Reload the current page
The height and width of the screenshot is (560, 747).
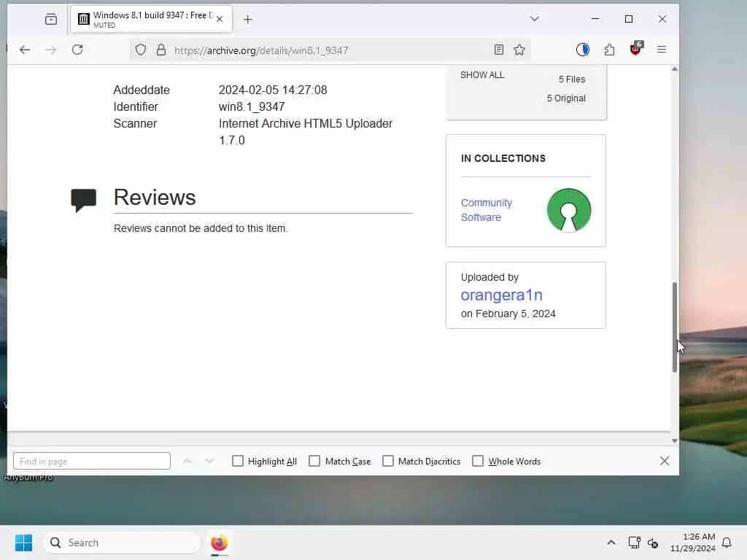coord(77,50)
